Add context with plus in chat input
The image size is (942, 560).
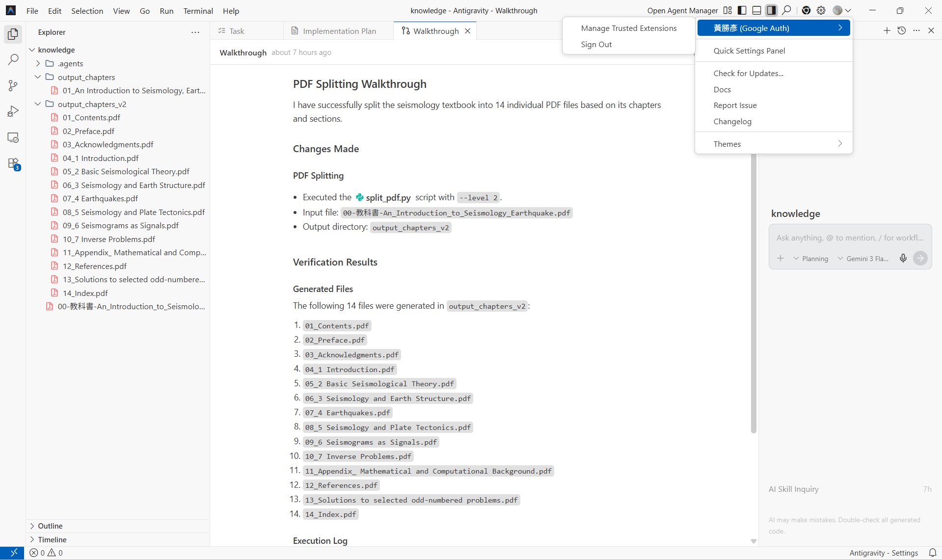[x=781, y=258]
